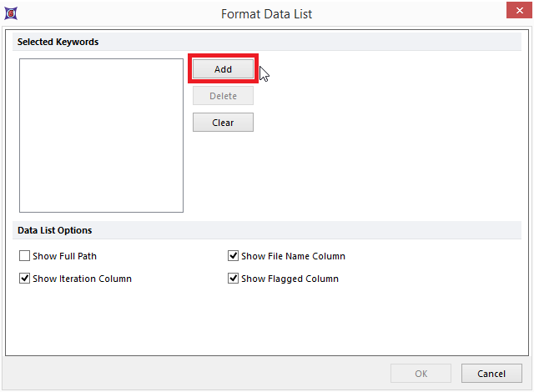Click inside the empty Selected Keywords list
Screen dimensions: 534x392
click(101, 135)
